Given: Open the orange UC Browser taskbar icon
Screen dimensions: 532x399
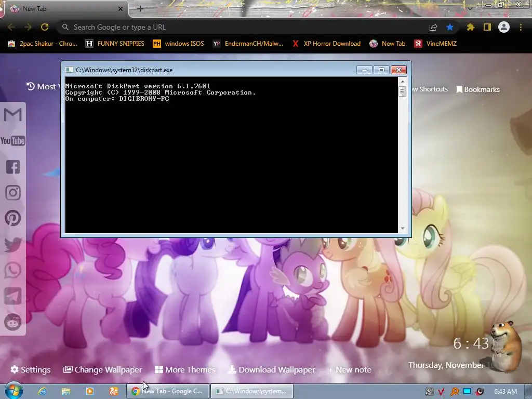Looking at the screenshot, I should pyautogui.click(x=114, y=391).
